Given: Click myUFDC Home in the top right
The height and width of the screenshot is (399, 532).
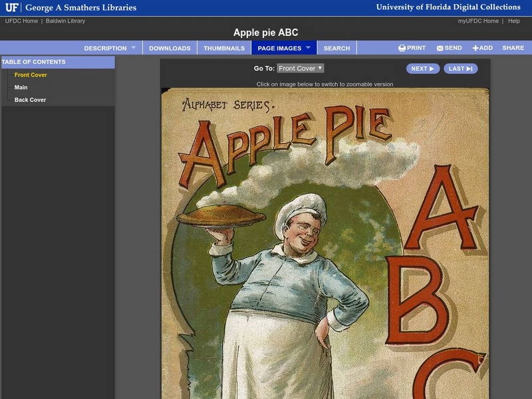Looking at the screenshot, I should click(x=477, y=21).
